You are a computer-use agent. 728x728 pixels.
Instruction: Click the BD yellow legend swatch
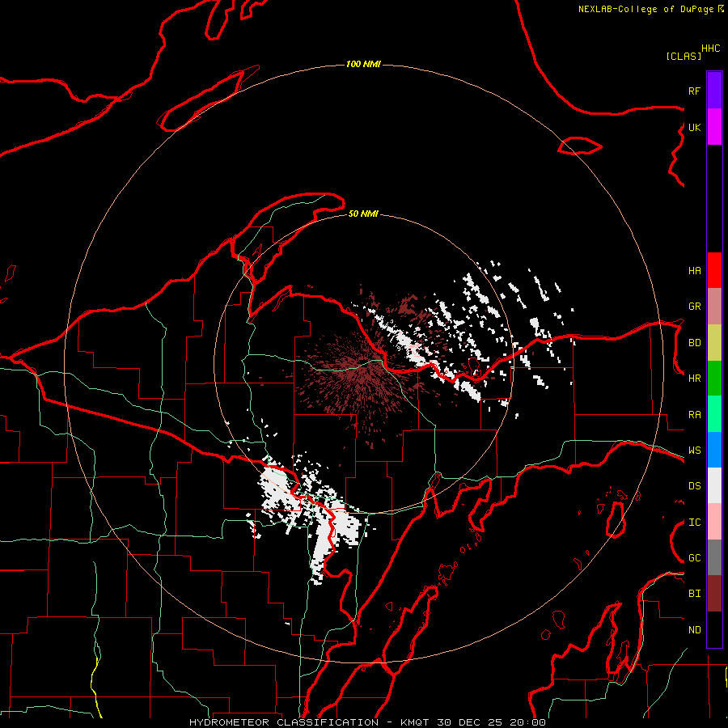click(x=714, y=342)
